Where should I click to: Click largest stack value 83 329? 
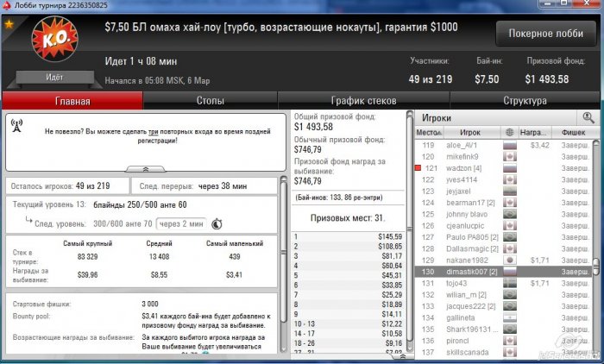pos(87,256)
